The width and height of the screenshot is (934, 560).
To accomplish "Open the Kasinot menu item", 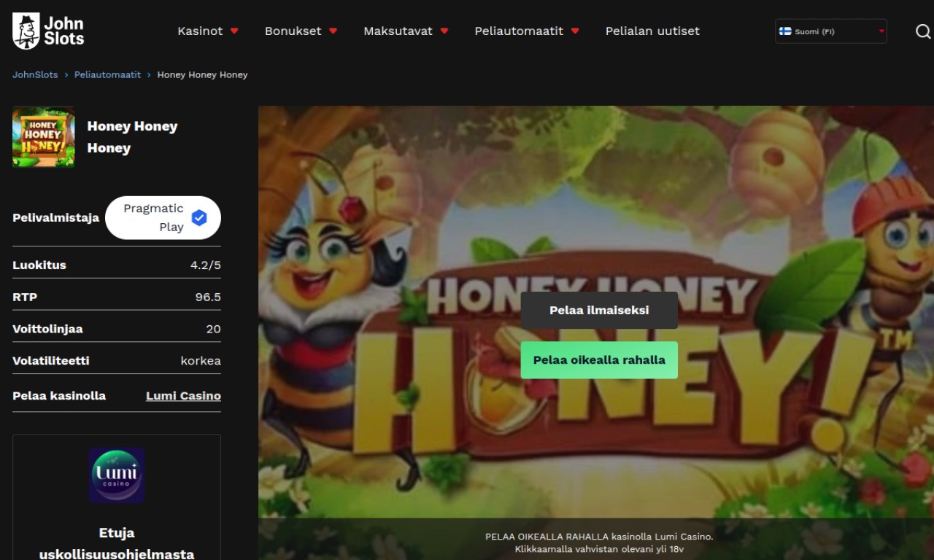I will pos(200,31).
